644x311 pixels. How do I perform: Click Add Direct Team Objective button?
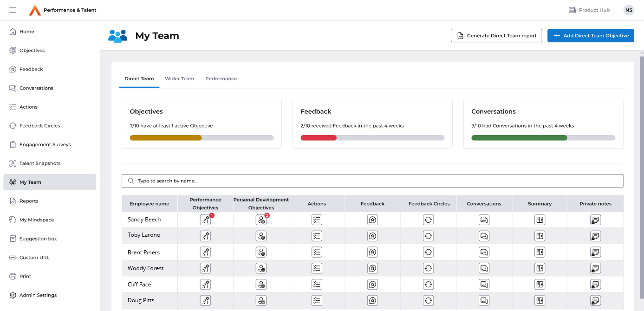click(x=591, y=36)
